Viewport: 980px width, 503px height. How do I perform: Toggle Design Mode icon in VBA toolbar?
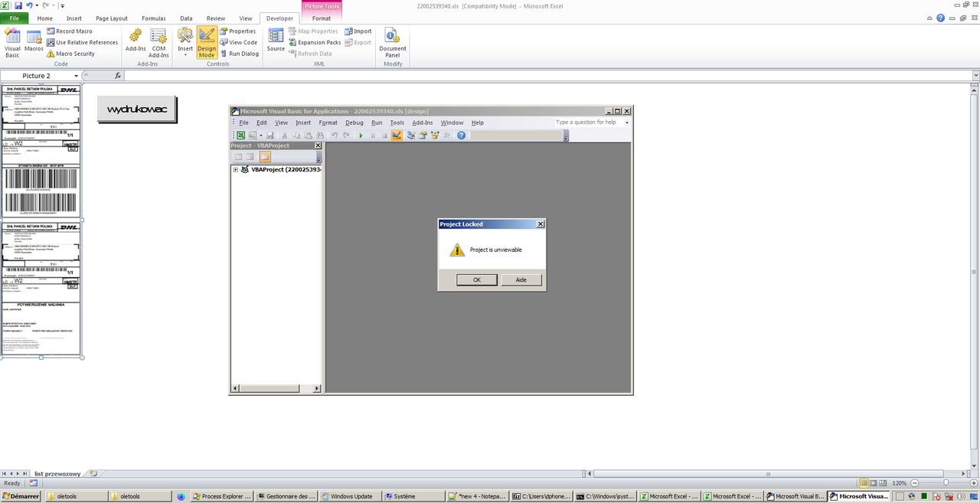pyautogui.click(x=397, y=136)
